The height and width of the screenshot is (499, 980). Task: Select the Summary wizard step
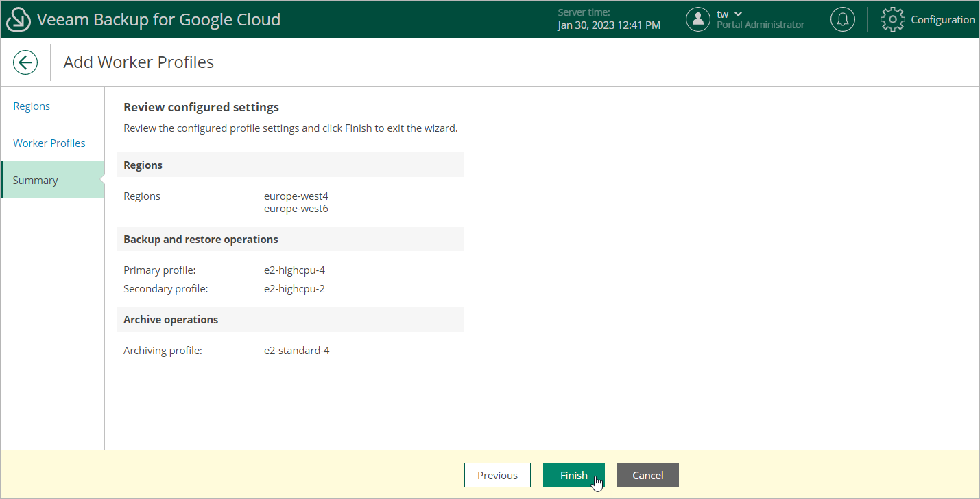52,180
